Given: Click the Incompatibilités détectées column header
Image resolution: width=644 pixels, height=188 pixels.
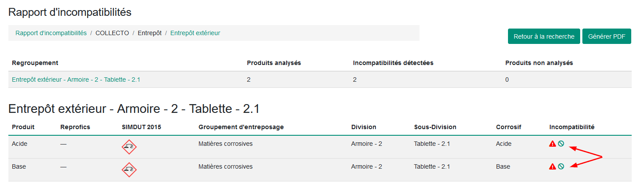Looking at the screenshot, I should [393, 63].
